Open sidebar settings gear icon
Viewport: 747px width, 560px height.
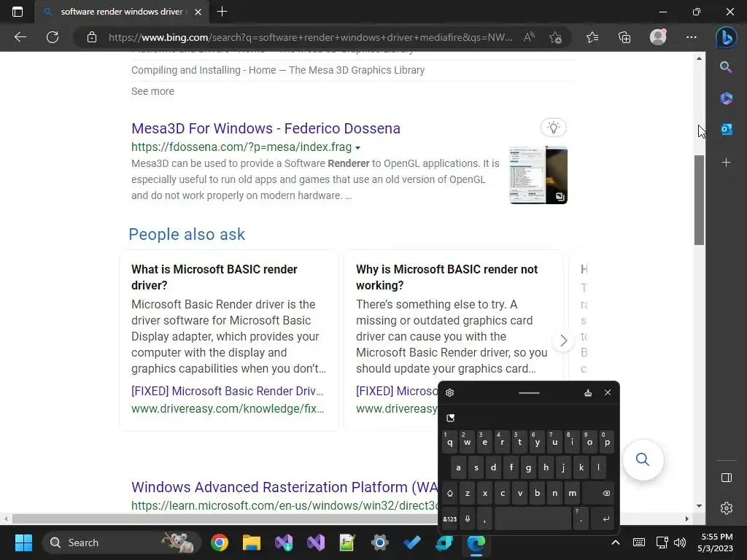tap(726, 508)
